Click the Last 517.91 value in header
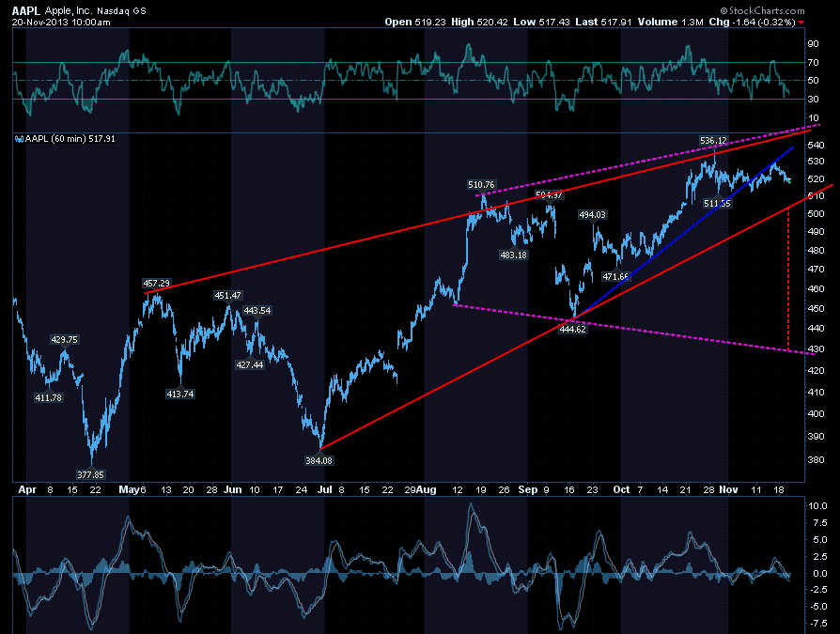This screenshot has height=634, width=840. click(603, 22)
